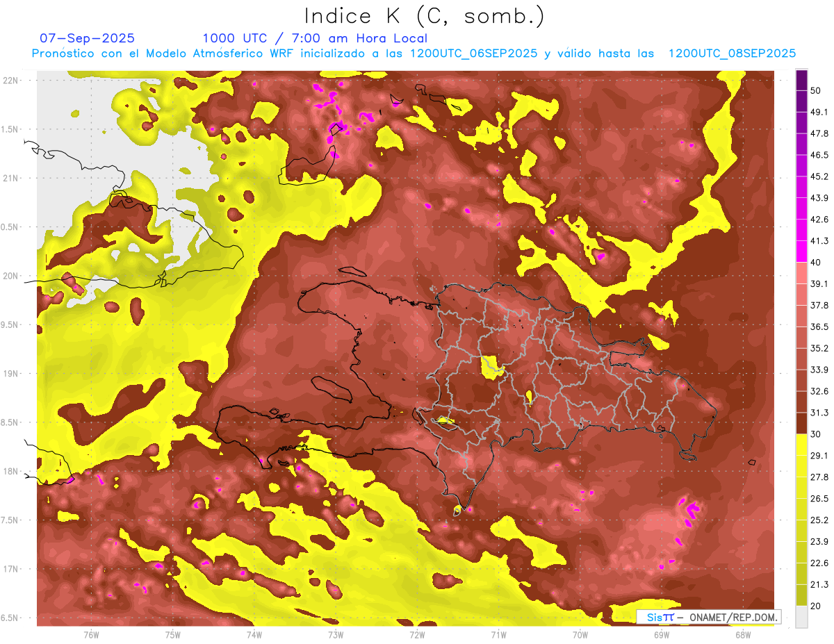The height and width of the screenshot is (644, 834).
Task: Click the 47.8 color scale value
Action: [x=819, y=133]
